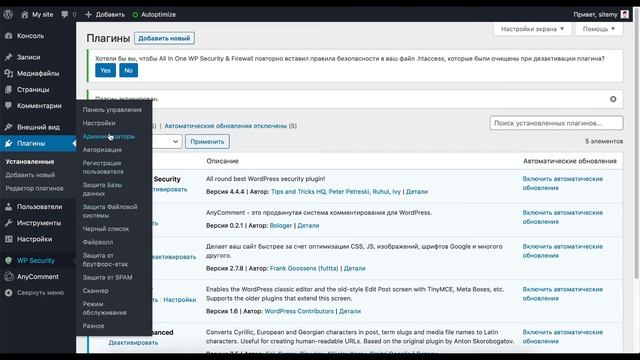Dismiss the plugin activated notice
640x360 pixels.
coord(613,99)
